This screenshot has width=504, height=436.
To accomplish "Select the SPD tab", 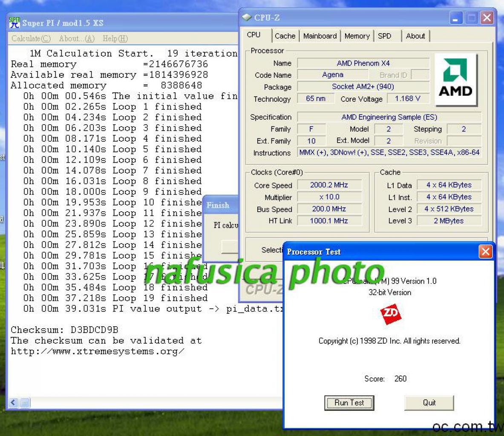I will point(384,36).
